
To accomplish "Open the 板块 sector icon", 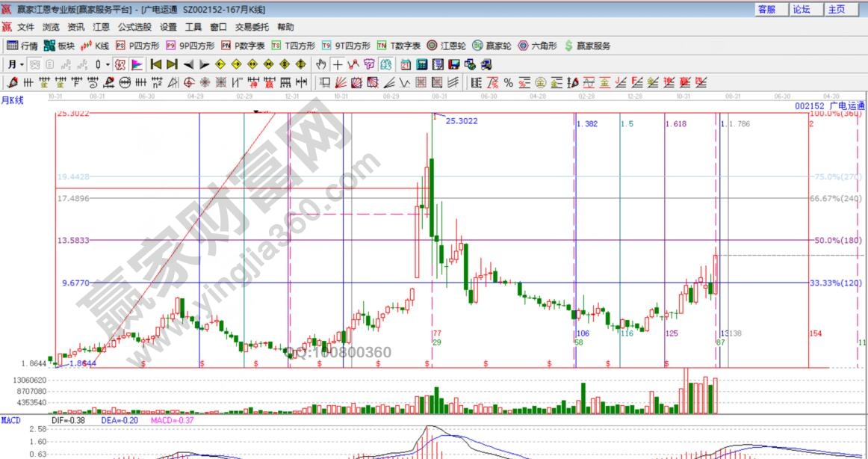I will pos(59,46).
